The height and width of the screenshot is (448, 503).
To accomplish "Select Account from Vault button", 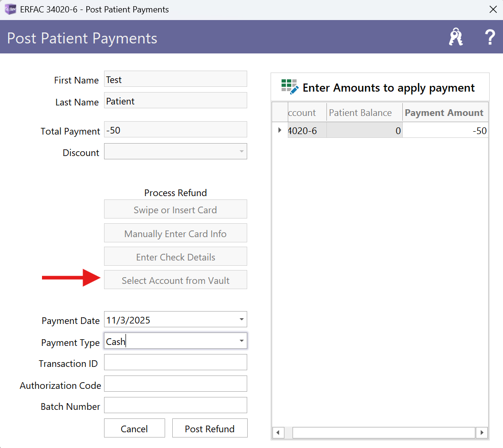I will 176,281.
